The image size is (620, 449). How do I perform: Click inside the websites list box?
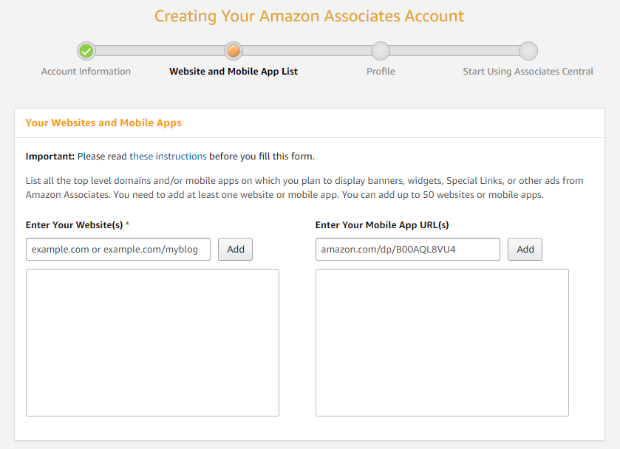153,343
